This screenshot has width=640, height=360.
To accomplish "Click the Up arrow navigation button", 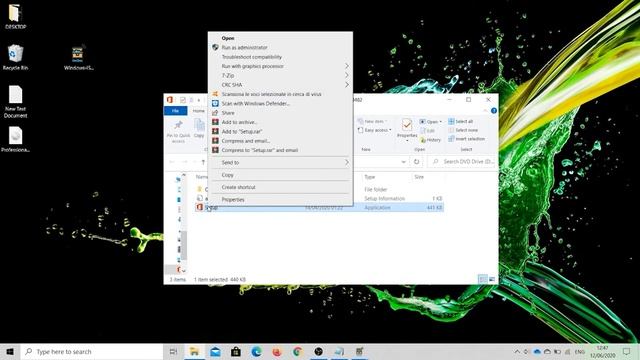I will 203,162.
